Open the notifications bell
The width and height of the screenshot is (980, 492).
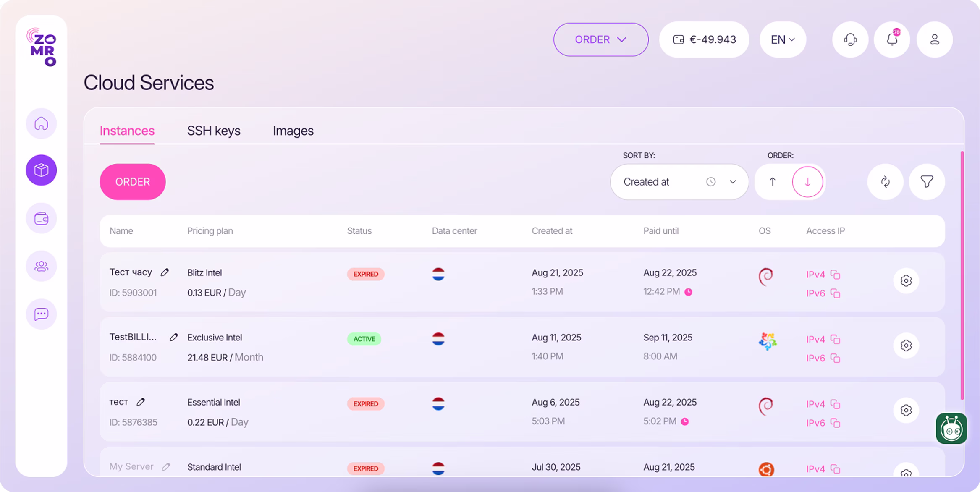pyautogui.click(x=892, y=39)
